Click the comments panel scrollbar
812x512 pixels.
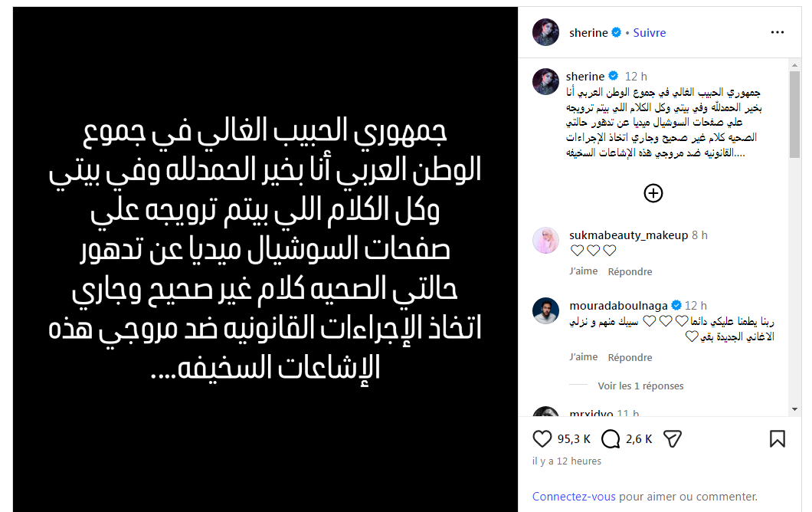click(x=793, y=230)
